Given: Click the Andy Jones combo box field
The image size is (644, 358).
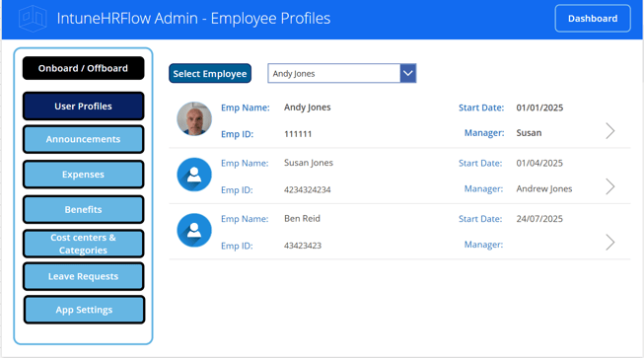Looking at the screenshot, I should pos(341,74).
